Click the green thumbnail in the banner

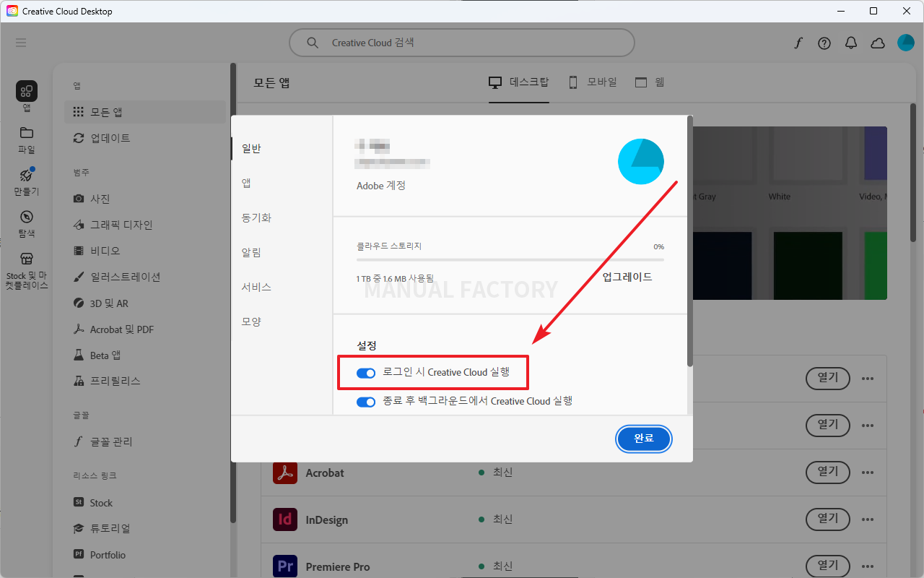click(876, 266)
